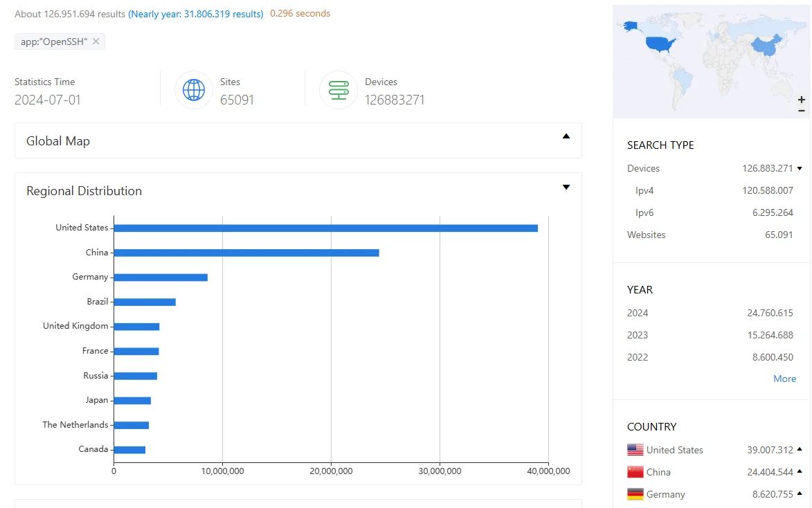Expand China country entry arrow
Image resolution: width=812 pixels, height=508 pixels.
pos(800,471)
